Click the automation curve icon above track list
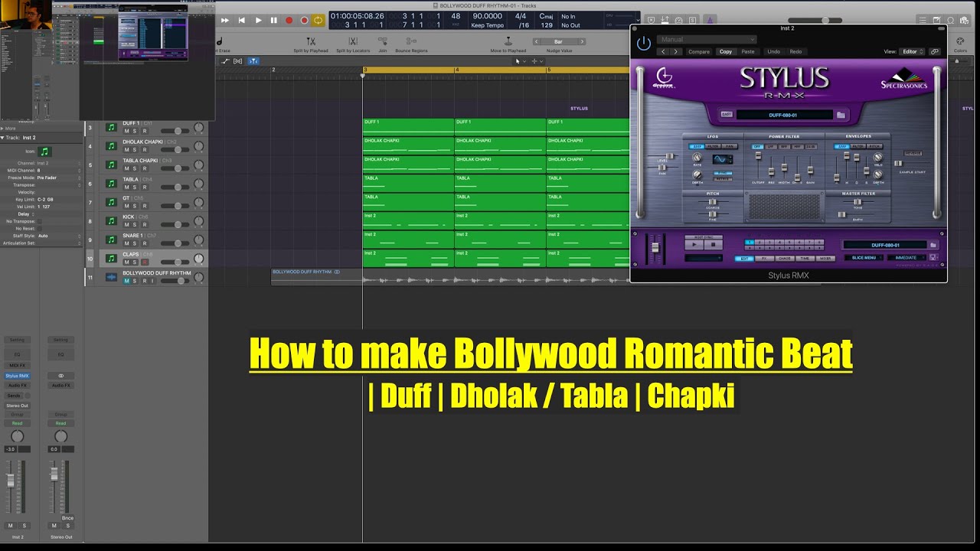 point(224,61)
